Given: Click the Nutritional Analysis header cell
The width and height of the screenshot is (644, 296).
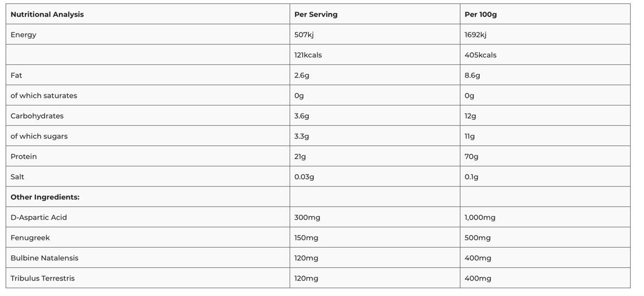Looking at the screenshot, I should coord(148,14).
